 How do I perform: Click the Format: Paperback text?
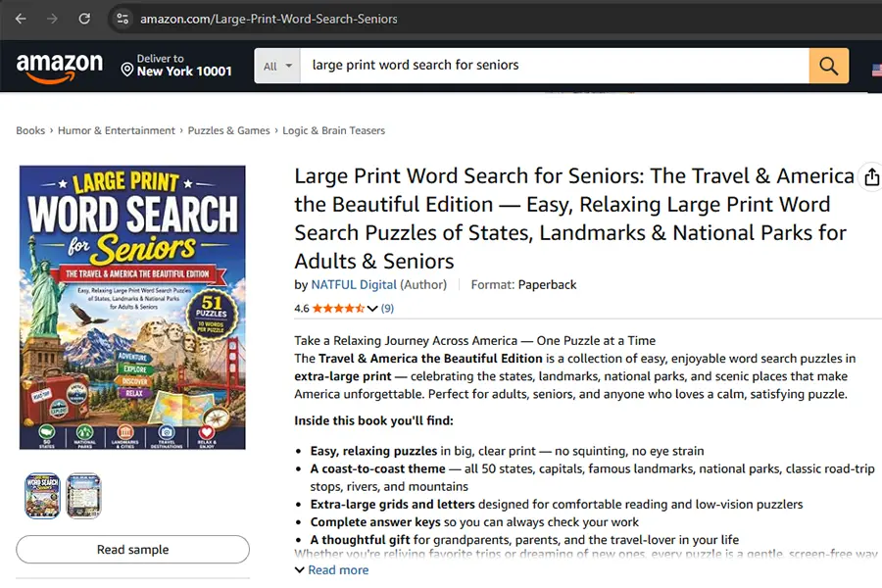(523, 285)
